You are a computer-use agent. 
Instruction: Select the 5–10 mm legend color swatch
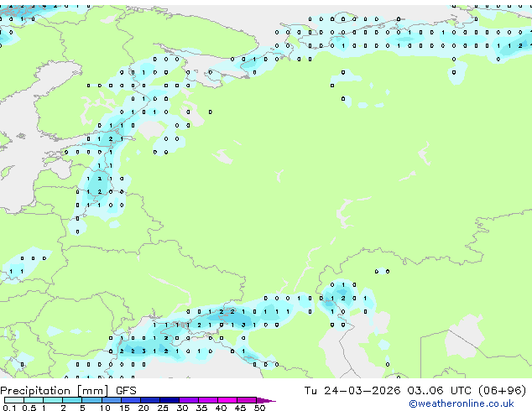point(91,400)
